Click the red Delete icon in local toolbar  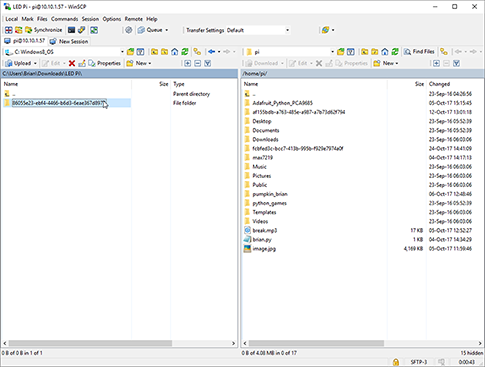pos(72,63)
